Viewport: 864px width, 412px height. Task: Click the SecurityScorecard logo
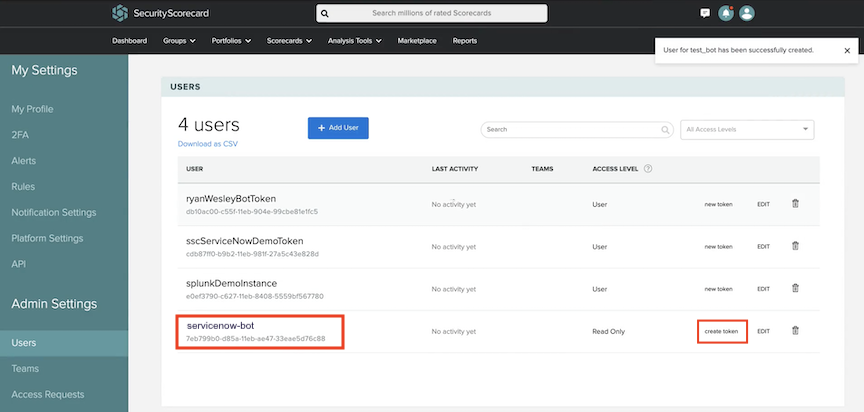coord(160,13)
